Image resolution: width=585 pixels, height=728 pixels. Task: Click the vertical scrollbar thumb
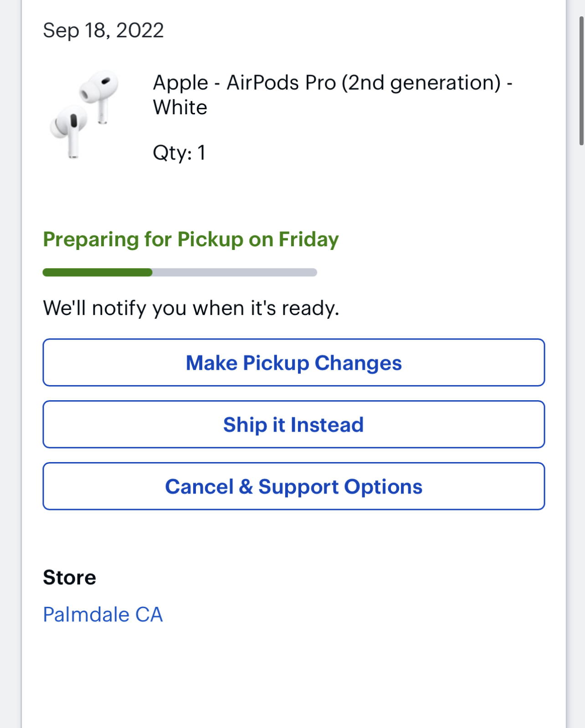[581, 81]
